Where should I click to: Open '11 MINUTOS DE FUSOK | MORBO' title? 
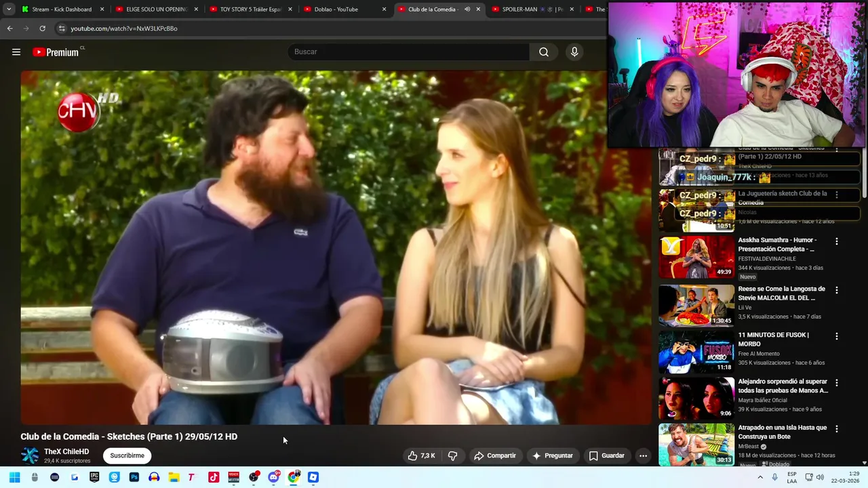[x=773, y=340]
